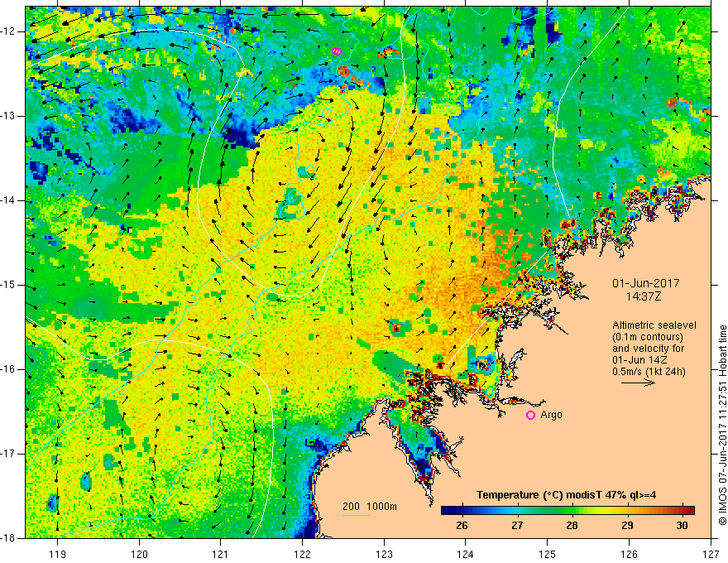Click the '01-Jun-2017' date label

click(x=646, y=283)
